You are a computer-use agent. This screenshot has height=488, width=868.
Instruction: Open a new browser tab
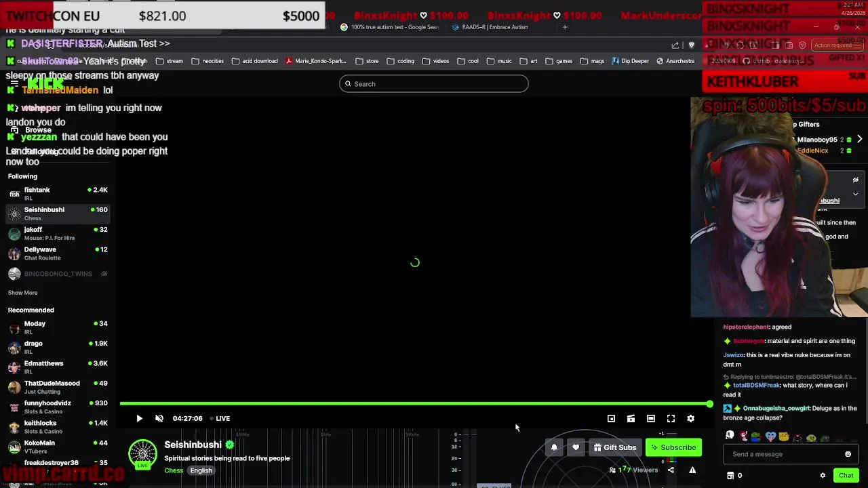[565, 27]
